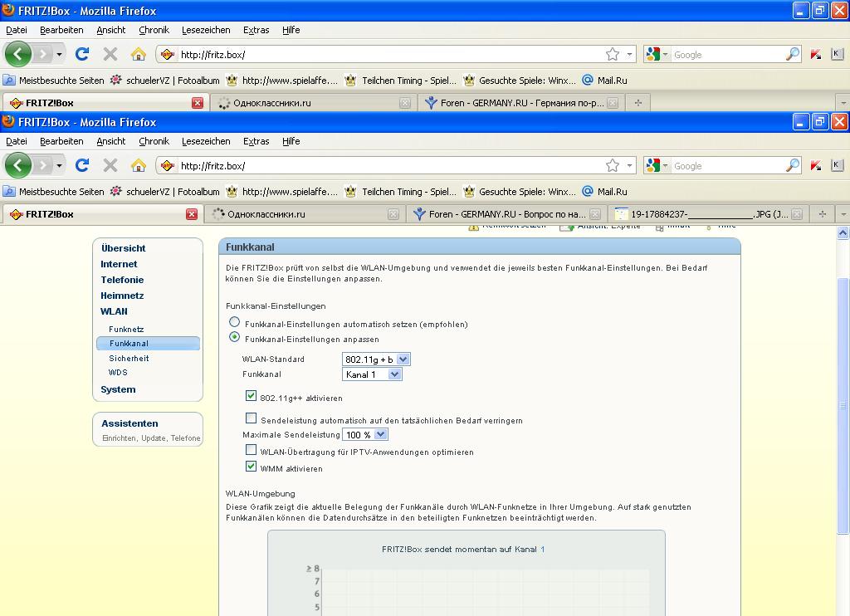Open Heimnetz section in FRITZ!Box sidebar
The height and width of the screenshot is (616, 850).
click(x=122, y=296)
